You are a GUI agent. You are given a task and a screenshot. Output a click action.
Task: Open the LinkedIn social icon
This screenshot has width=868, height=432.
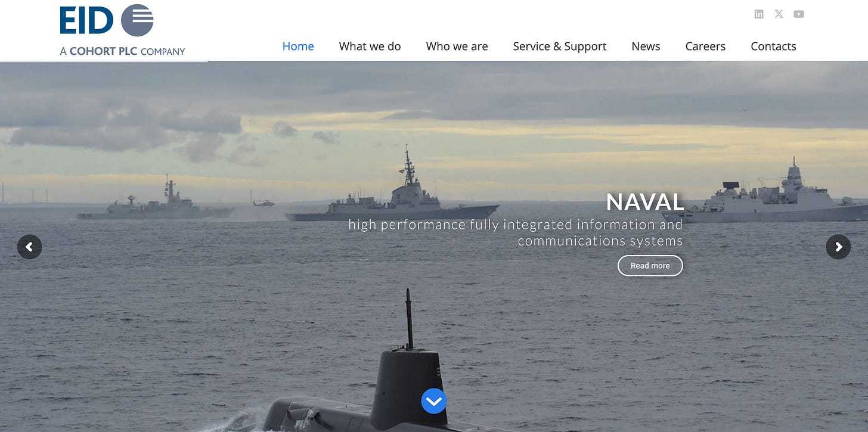point(759,14)
